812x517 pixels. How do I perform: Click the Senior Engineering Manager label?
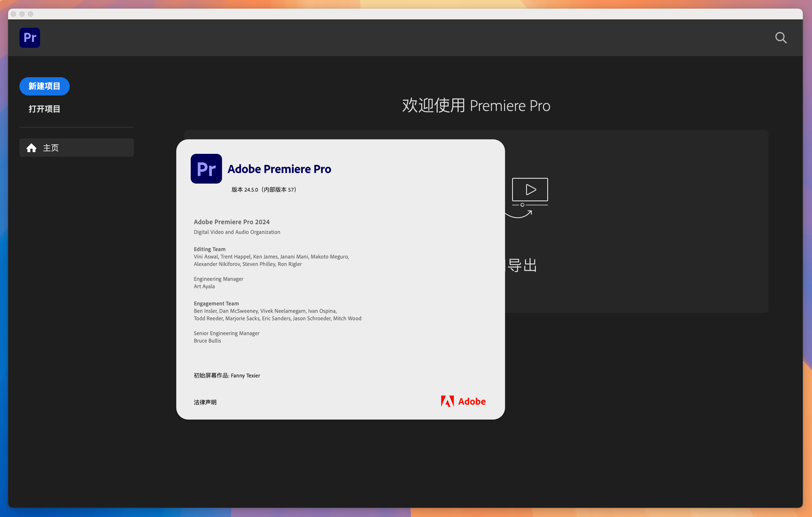(x=226, y=333)
